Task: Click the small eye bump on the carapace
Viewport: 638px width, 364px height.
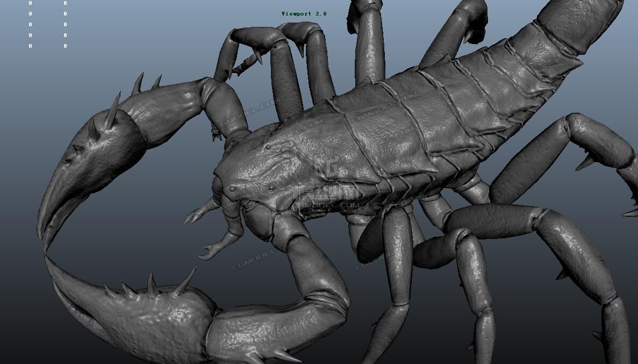Action: coord(232,188)
